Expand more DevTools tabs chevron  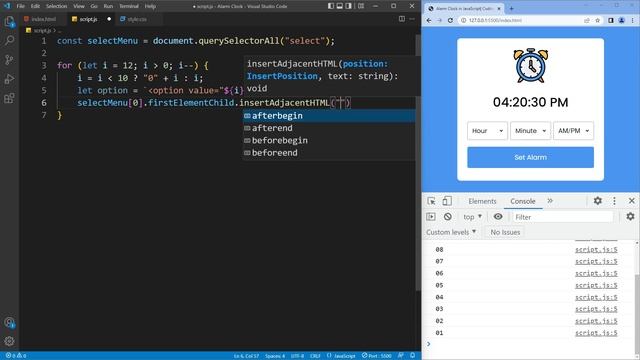pyautogui.click(x=550, y=201)
